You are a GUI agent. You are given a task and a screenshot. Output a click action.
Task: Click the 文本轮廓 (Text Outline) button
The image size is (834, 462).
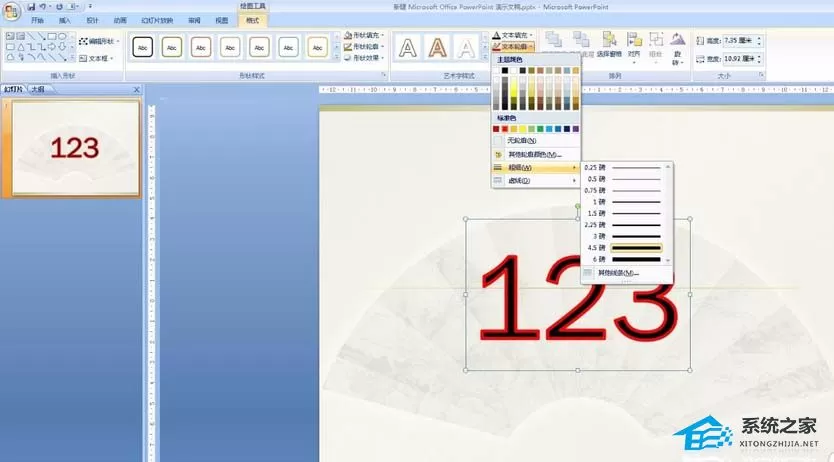pos(513,47)
